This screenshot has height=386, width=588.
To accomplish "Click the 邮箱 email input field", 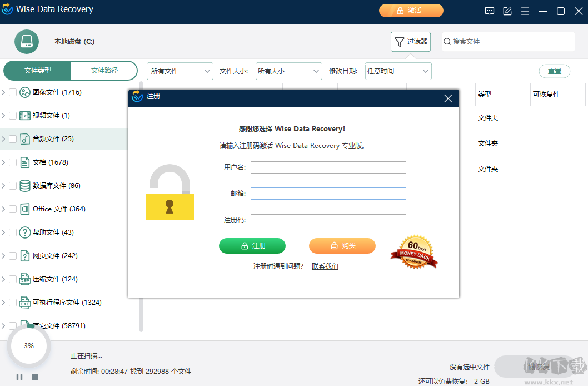I will pos(328,194).
